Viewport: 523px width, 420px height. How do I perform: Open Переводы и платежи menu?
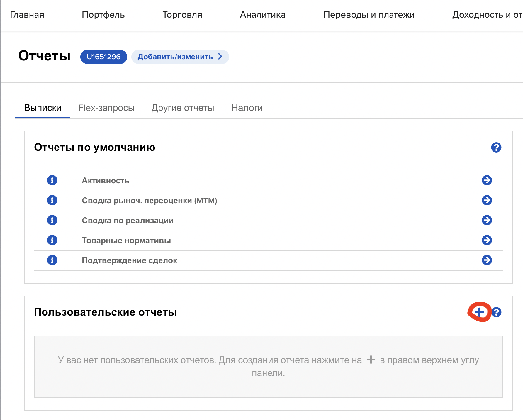tap(369, 15)
